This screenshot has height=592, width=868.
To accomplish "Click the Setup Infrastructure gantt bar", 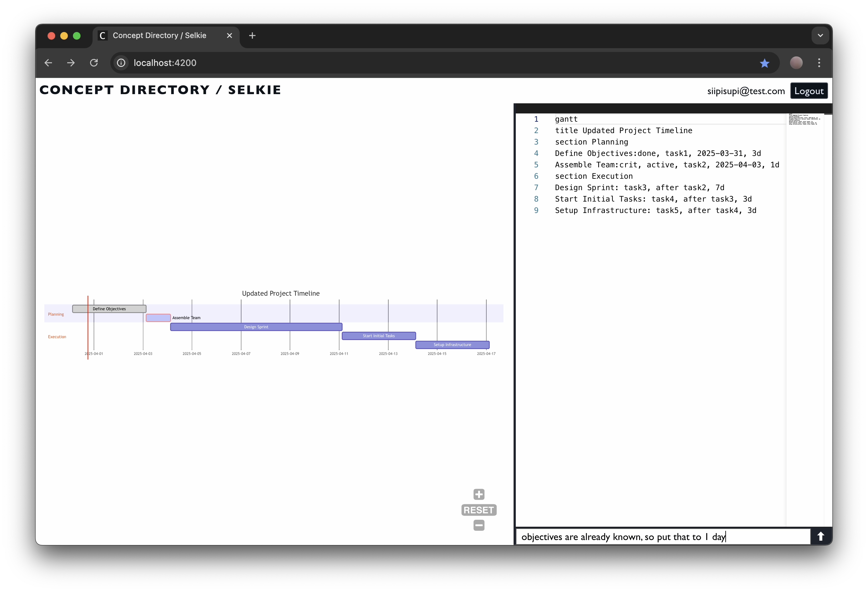I will [x=452, y=344].
